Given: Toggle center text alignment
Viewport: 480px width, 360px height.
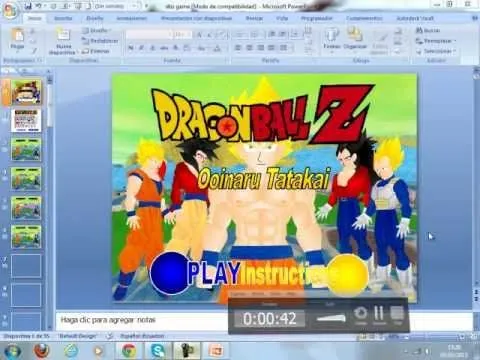Looking at the screenshot, I should (249, 48).
